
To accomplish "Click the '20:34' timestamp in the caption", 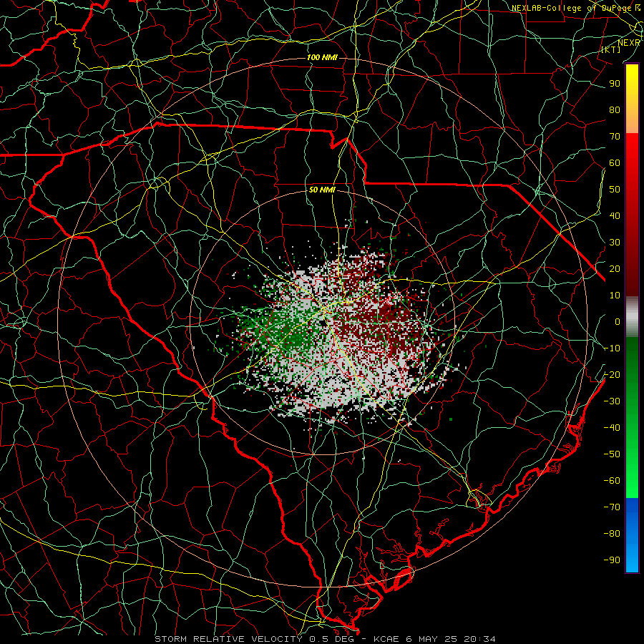I will coord(479,639).
